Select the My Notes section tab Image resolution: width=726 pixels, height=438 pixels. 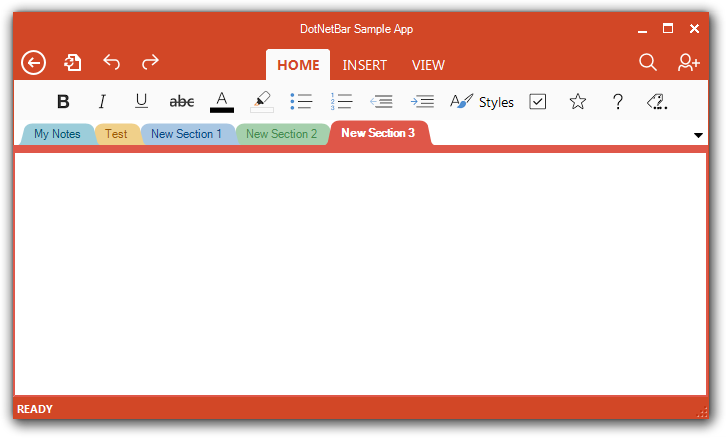[57, 134]
